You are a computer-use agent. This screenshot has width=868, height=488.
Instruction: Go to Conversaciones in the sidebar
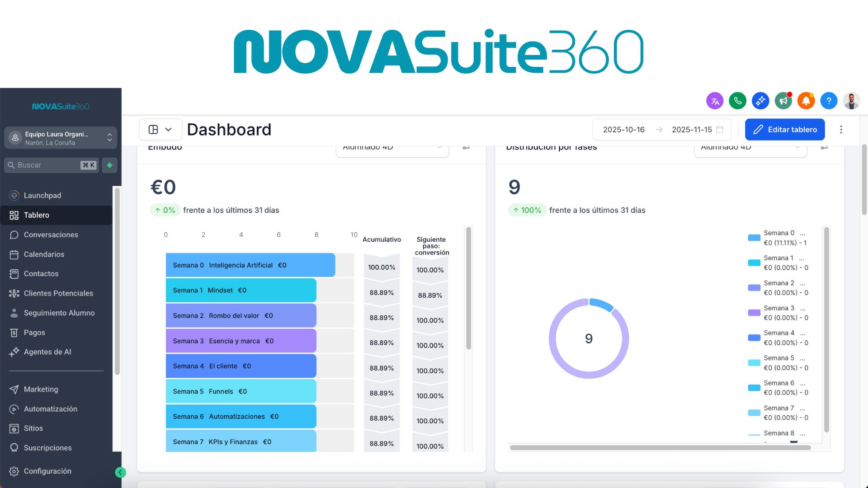pyautogui.click(x=51, y=235)
